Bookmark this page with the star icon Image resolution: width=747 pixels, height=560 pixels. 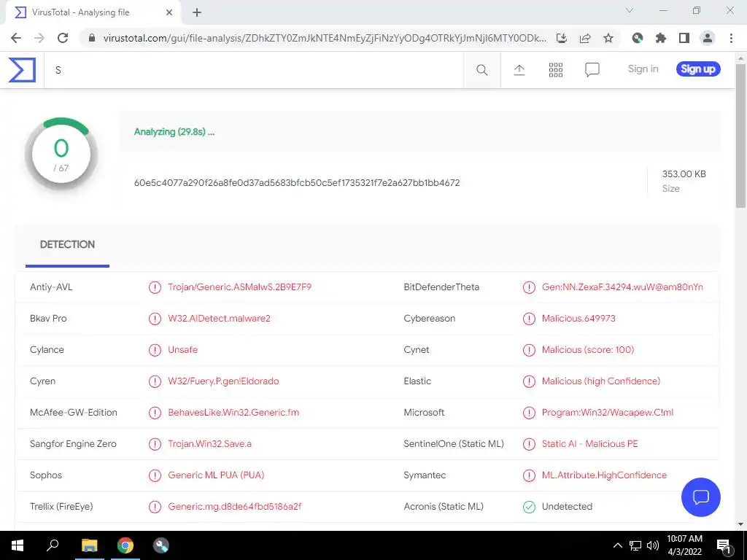click(608, 38)
